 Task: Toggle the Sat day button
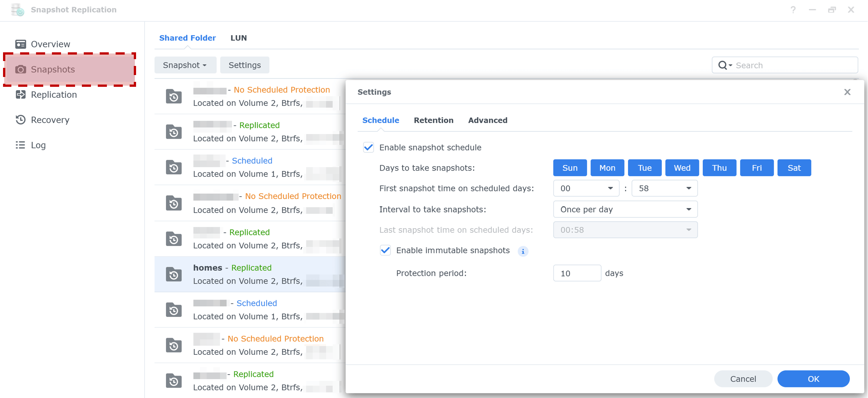pyautogui.click(x=794, y=168)
